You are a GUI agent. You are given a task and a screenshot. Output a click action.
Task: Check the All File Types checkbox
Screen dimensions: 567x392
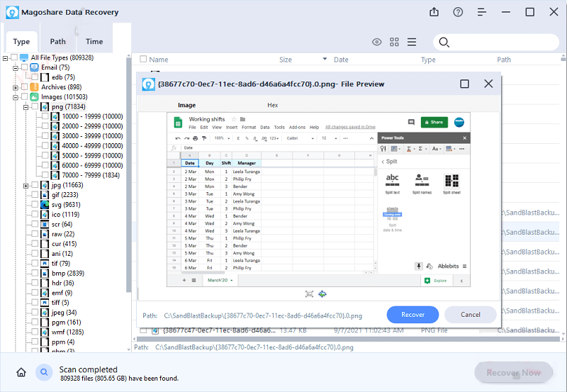pos(14,57)
